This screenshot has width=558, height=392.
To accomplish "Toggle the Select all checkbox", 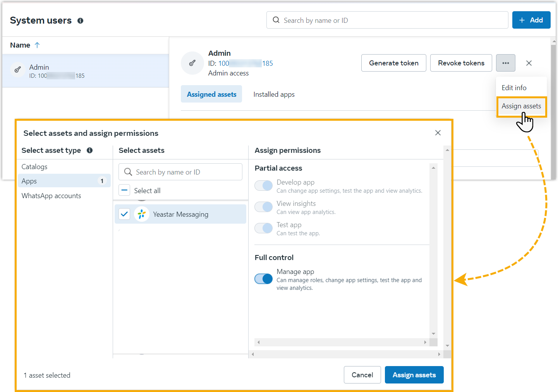I will (x=124, y=190).
